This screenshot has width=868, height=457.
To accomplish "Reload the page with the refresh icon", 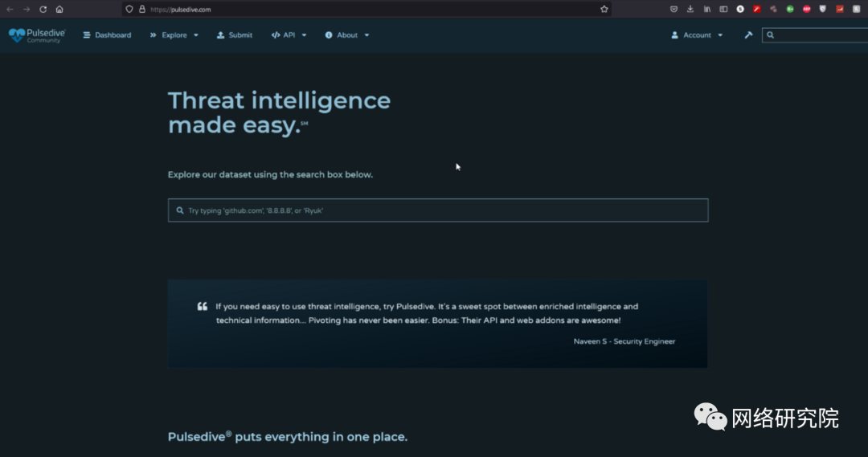I will click(x=43, y=10).
